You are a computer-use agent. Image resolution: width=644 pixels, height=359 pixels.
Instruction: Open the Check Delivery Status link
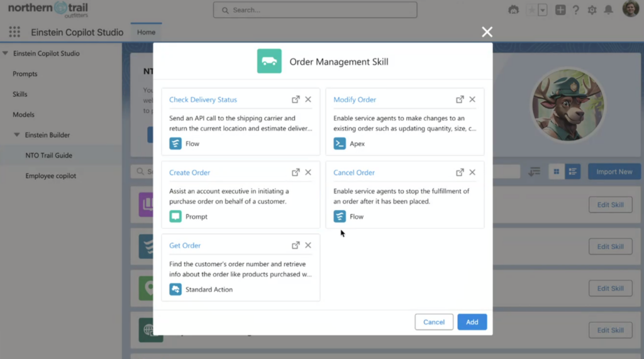tap(203, 99)
